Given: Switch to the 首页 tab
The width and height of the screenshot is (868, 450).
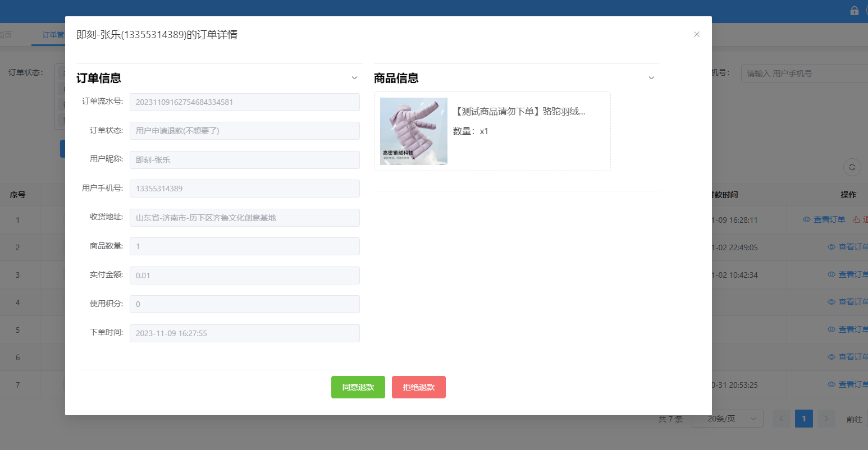Looking at the screenshot, I should (6, 35).
